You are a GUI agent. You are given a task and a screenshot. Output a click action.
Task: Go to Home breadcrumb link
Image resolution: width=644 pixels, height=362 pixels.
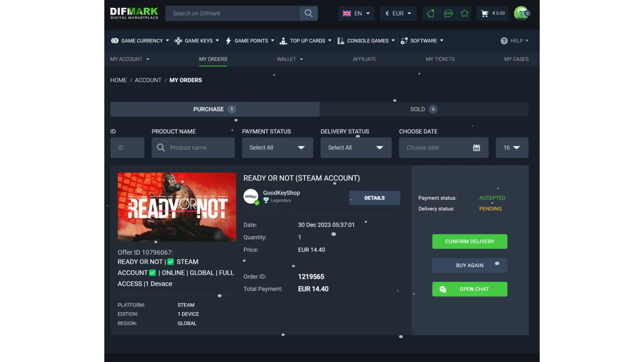pyautogui.click(x=118, y=80)
